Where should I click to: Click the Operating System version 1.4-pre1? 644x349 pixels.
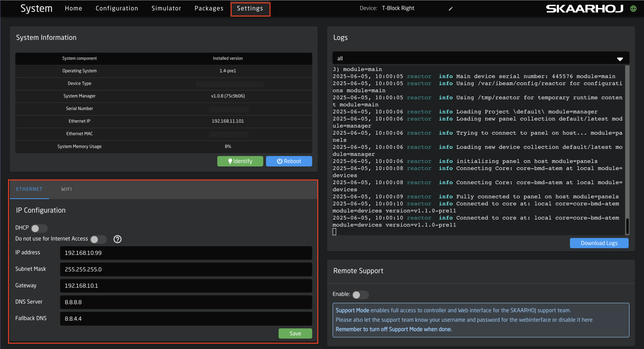(x=228, y=71)
